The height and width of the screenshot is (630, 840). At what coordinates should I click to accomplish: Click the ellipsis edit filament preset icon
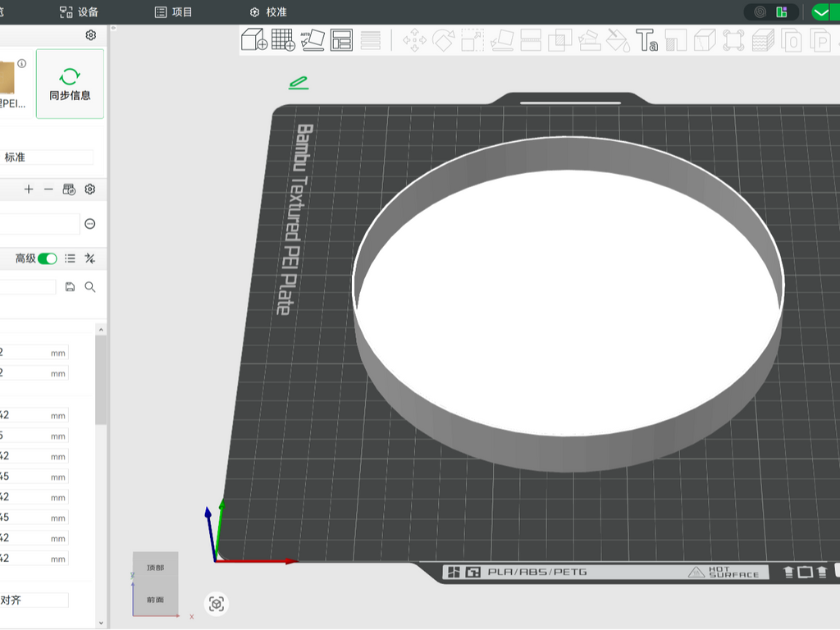pyautogui.click(x=90, y=224)
